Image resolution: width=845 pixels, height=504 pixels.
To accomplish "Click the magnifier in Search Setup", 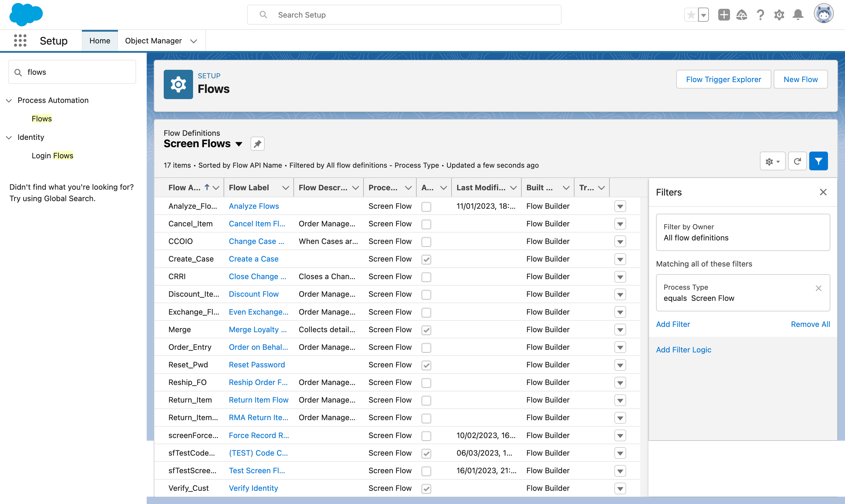I will (x=263, y=15).
